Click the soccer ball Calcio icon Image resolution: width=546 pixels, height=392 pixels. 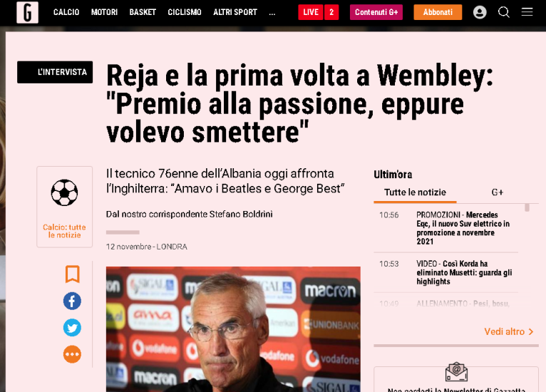(64, 192)
